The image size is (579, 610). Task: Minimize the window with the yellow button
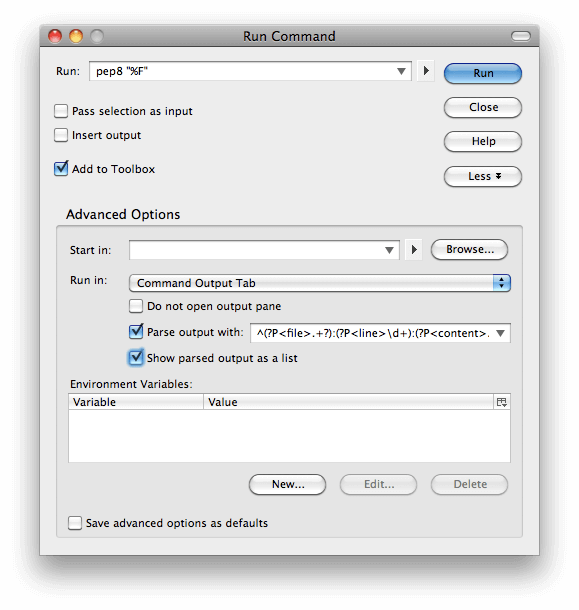pos(76,36)
